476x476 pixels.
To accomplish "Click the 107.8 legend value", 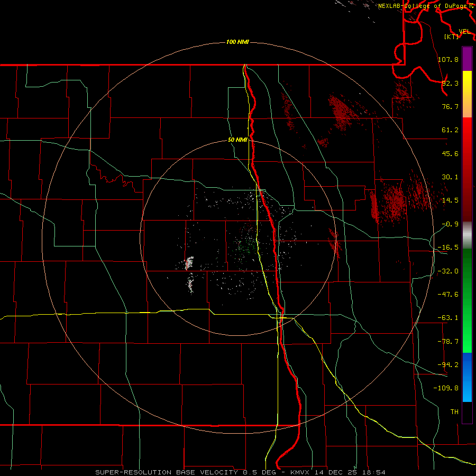I will click(448, 59).
